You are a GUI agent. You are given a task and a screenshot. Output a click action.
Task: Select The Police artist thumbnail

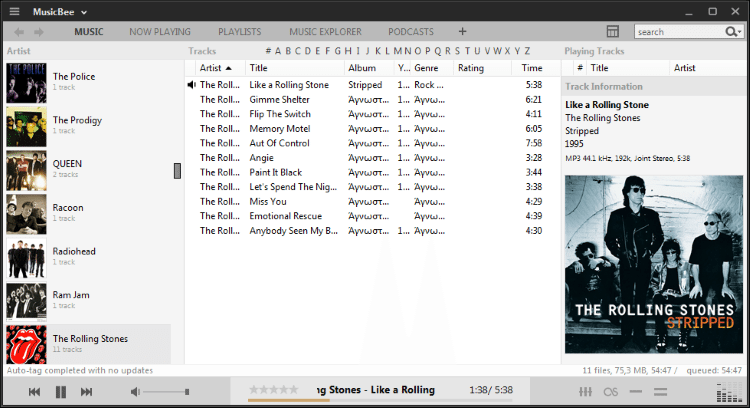click(x=26, y=83)
